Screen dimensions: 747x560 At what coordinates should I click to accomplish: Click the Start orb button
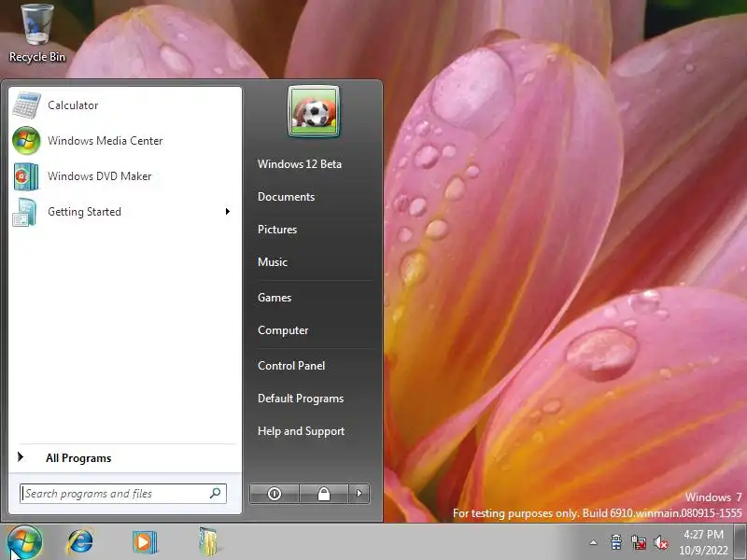(x=24, y=542)
